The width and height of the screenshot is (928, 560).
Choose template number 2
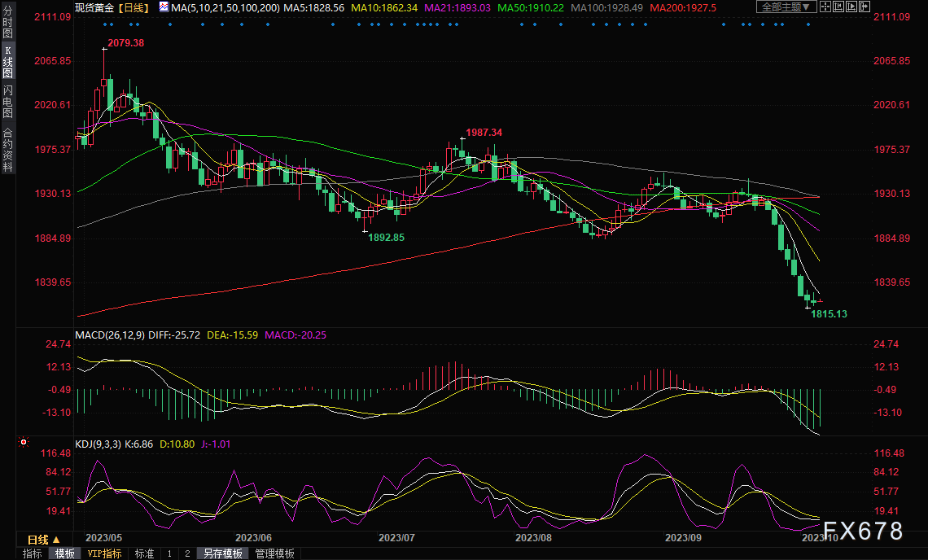tap(187, 553)
